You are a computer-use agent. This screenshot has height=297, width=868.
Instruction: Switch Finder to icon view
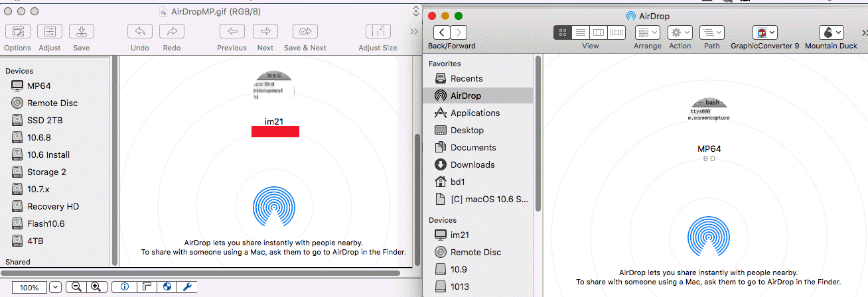click(563, 32)
